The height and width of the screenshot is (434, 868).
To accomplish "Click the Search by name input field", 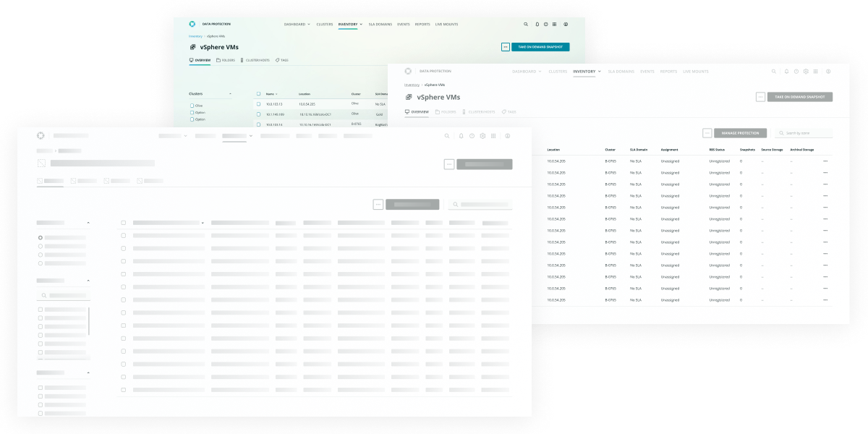I will [x=803, y=132].
